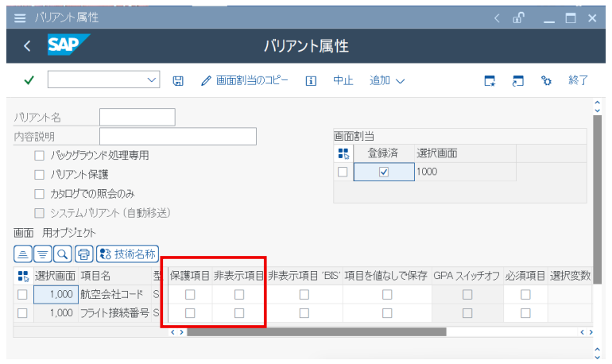Open the settings gear icon
Image resolution: width=612 pixels, height=364 pixels.
point(546,81)
